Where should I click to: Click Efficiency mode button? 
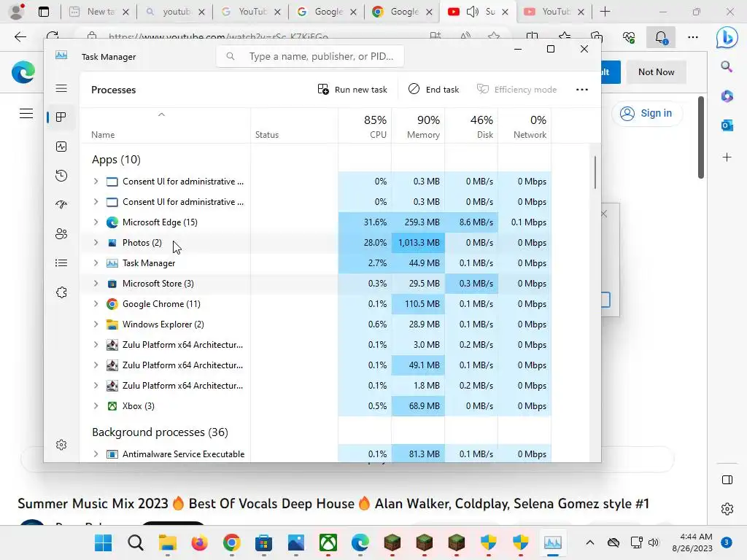coord(516,90)
